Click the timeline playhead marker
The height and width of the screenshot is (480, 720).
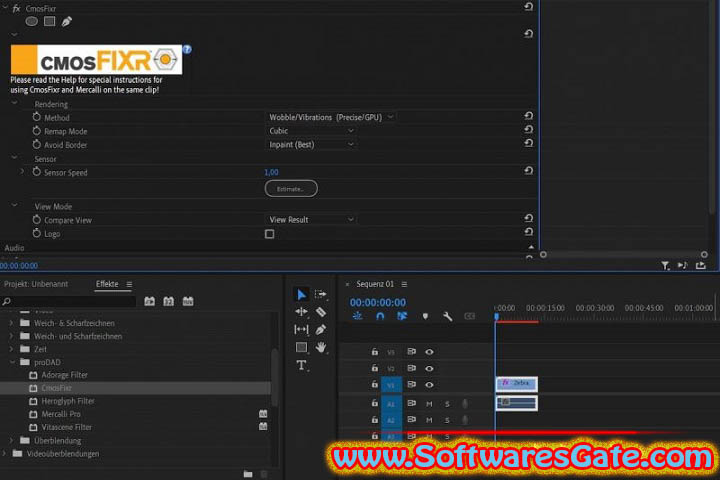pyautogui.click(x=496, y=316)
